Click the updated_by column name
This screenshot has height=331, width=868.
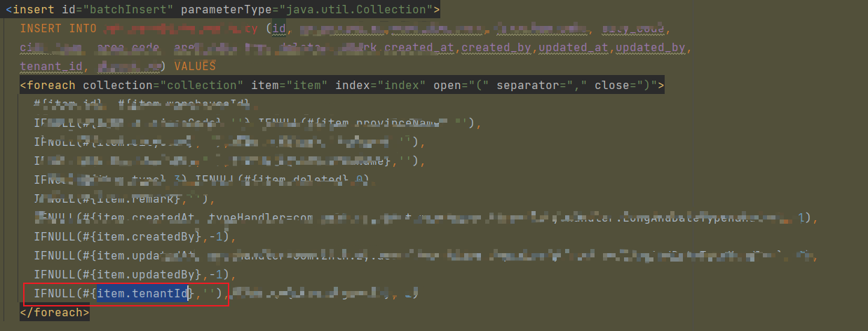point(656,48)
